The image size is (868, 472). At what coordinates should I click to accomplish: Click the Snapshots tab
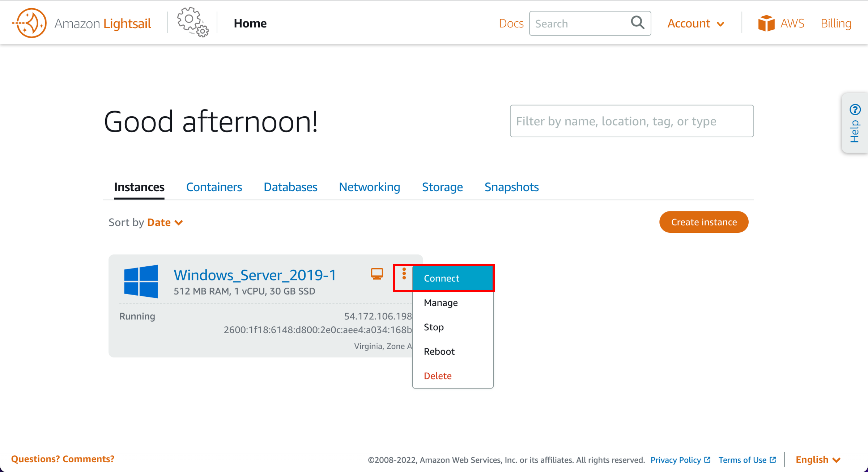point(512,186)
